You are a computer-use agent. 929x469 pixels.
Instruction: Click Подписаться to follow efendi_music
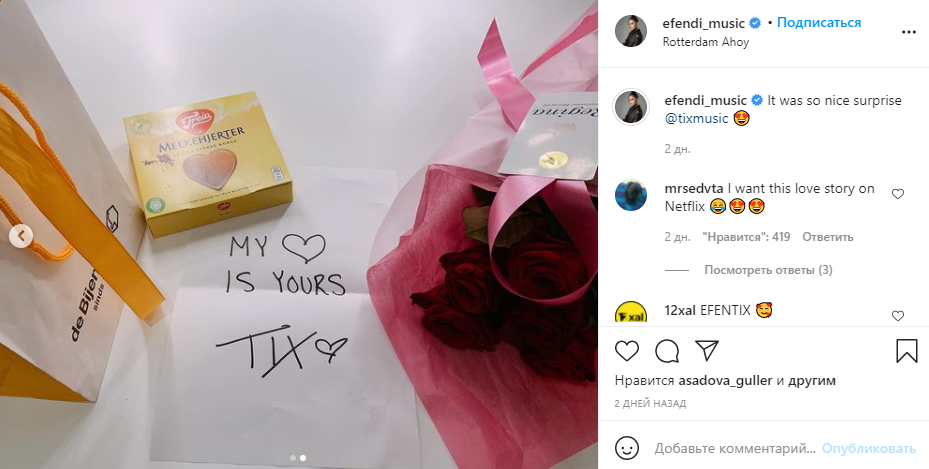coord(819,23)
